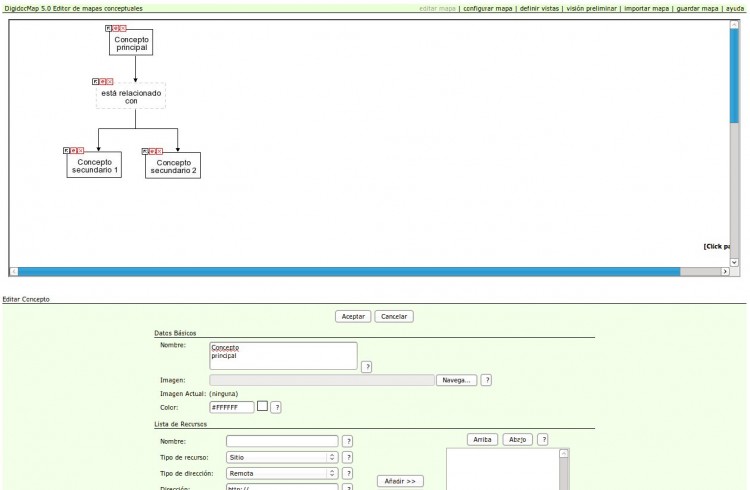Click the 'Editar Concepto' section heading

pos(26,299)
